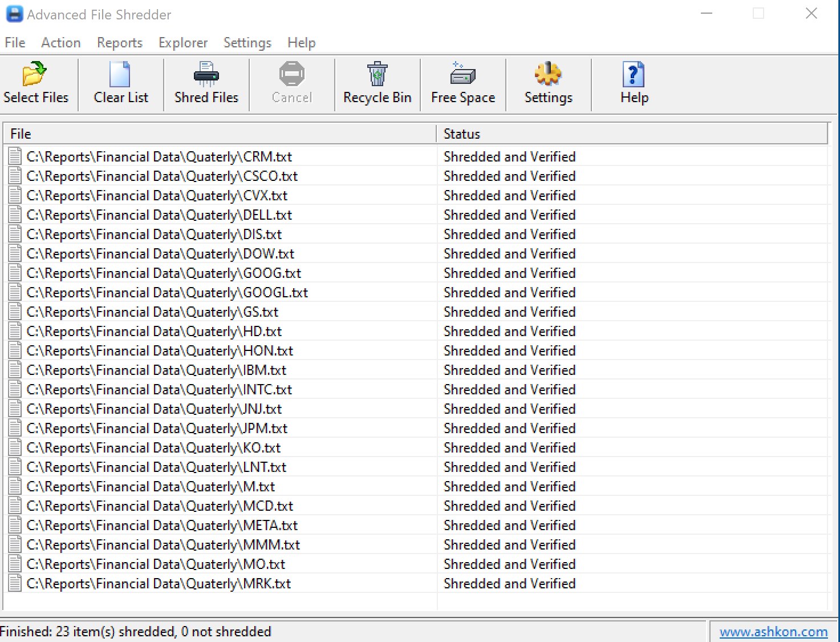Minimize the Advanced File Shredder window
The image size is (840, 642).
707,13
